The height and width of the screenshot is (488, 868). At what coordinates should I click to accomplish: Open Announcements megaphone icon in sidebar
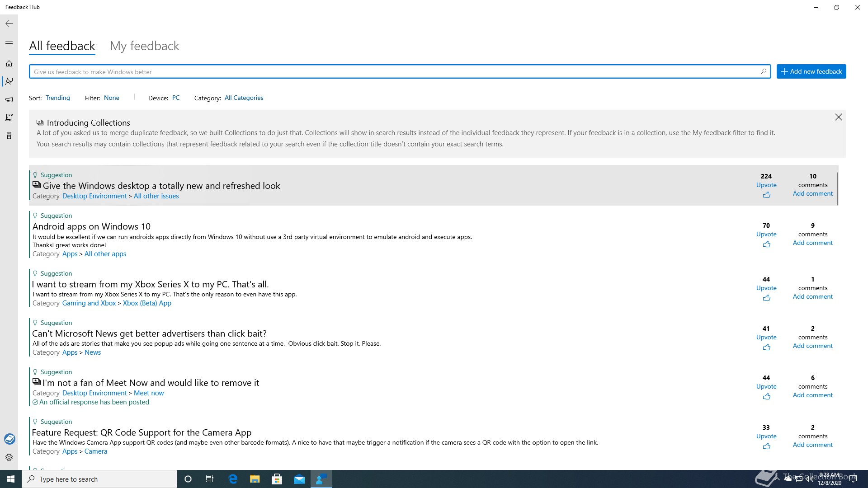(x=9, y=99)
